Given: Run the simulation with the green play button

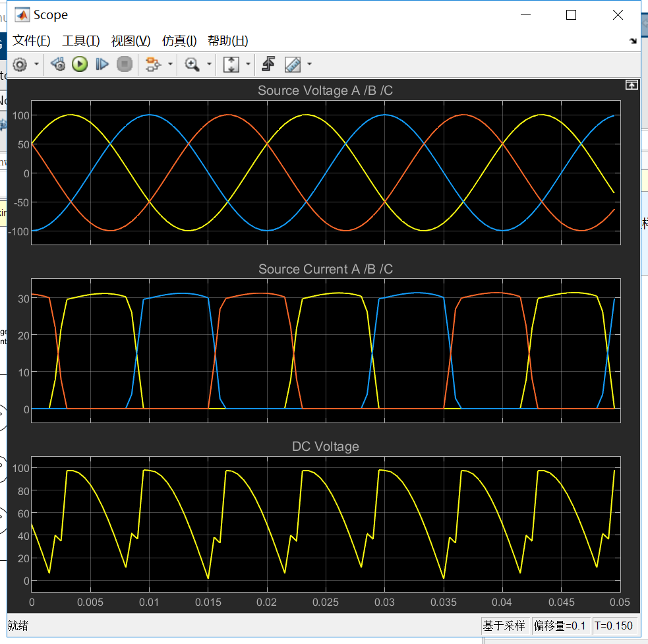Looking at the screenshot, I should 80,65.
